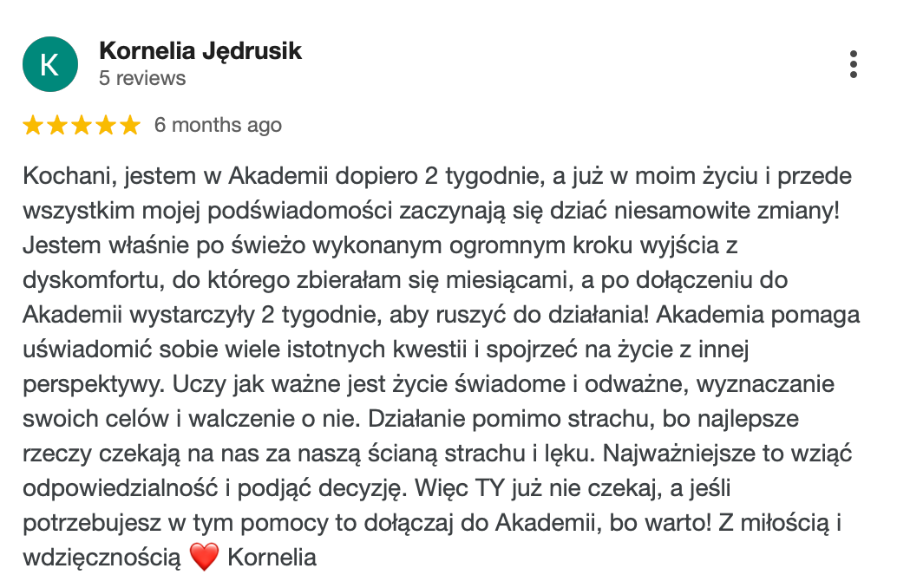Click the "Kornelia" signature after the heart
897x588 pixels.
coord(272,557)
